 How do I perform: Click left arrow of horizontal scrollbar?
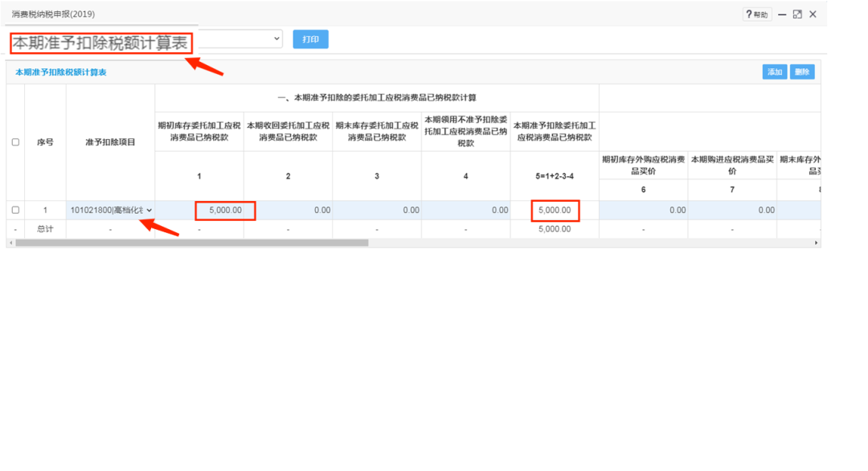click(10, 243)
